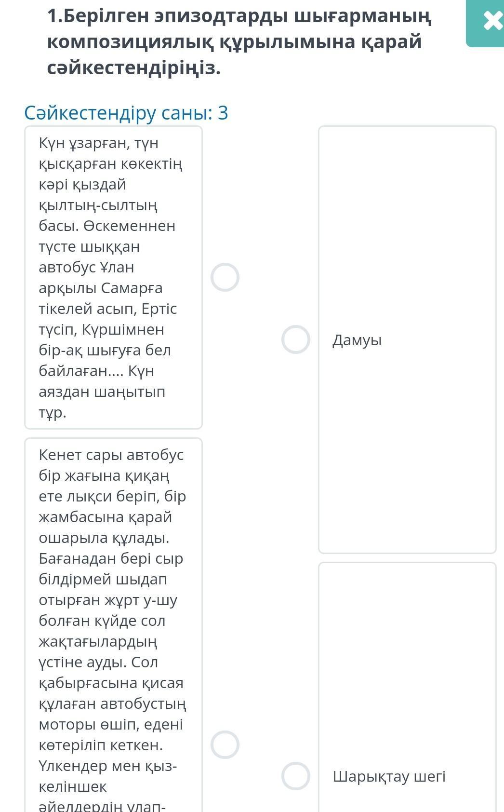
Task: Click the text 'Өскеменнен түсте шыққан' in first card
Action: click(107, 236)
